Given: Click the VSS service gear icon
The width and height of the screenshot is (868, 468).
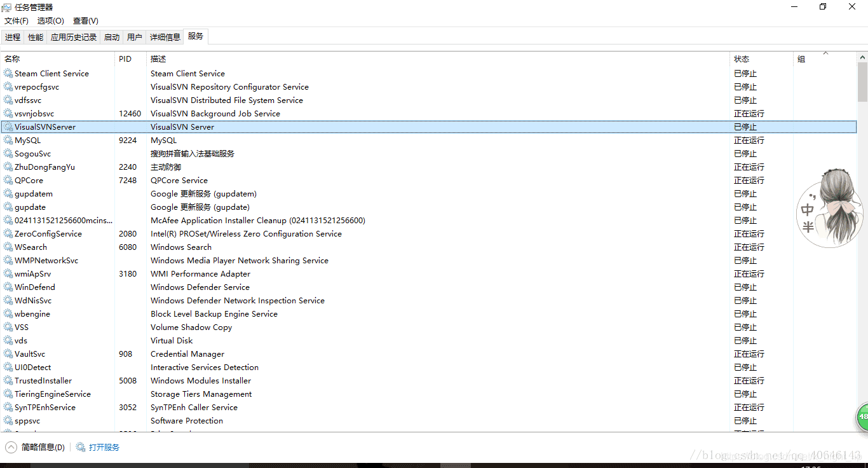Looking at the screenshot, I should pyautogui.click(x=8, y=327).
